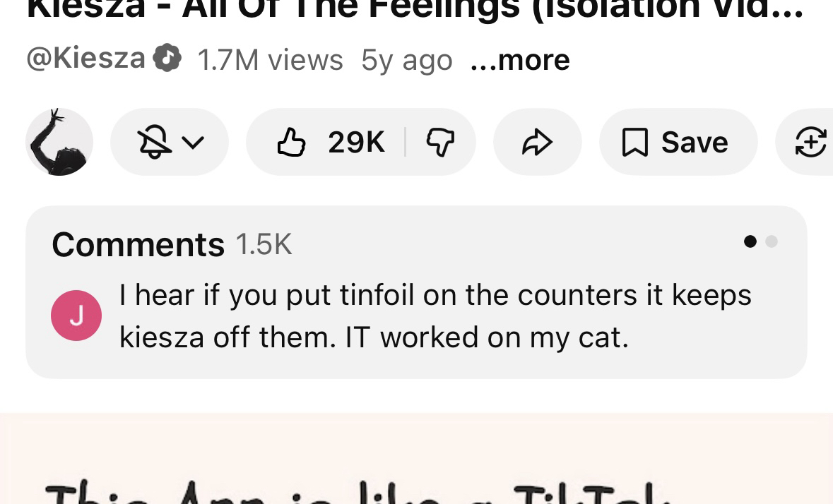Toggle the muted notification bell
The image size is (833, 504).
pyautogui.click(x=154, y=143)
